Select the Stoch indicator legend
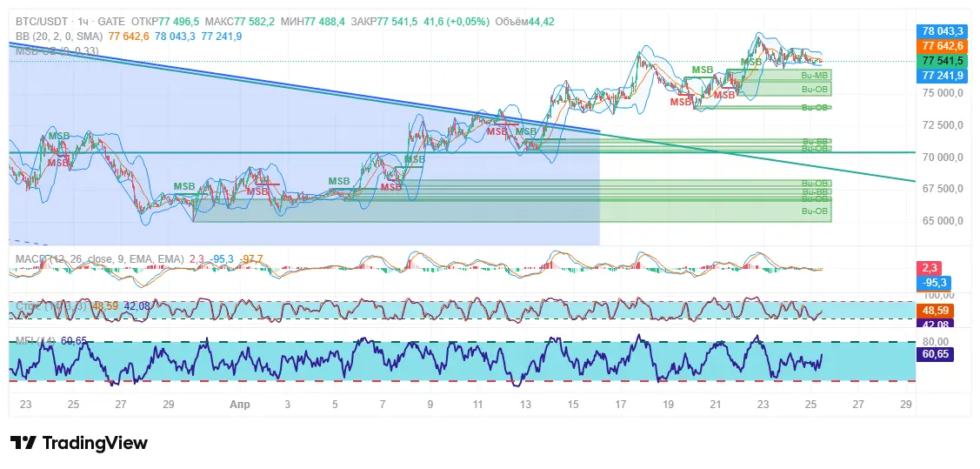The image size is (980, 469). (x=52, y=306)
